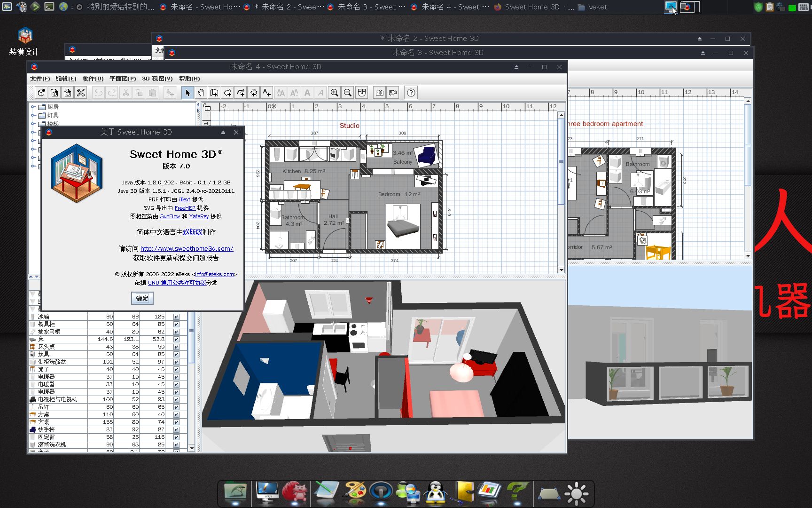
Task: Open the 装潢设计 desktop shortcut
Action: 24,41
